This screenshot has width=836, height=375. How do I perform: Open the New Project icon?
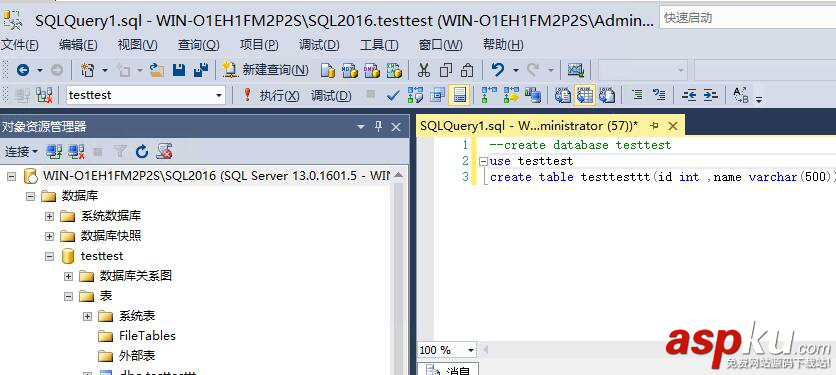(x=87, y=70)
